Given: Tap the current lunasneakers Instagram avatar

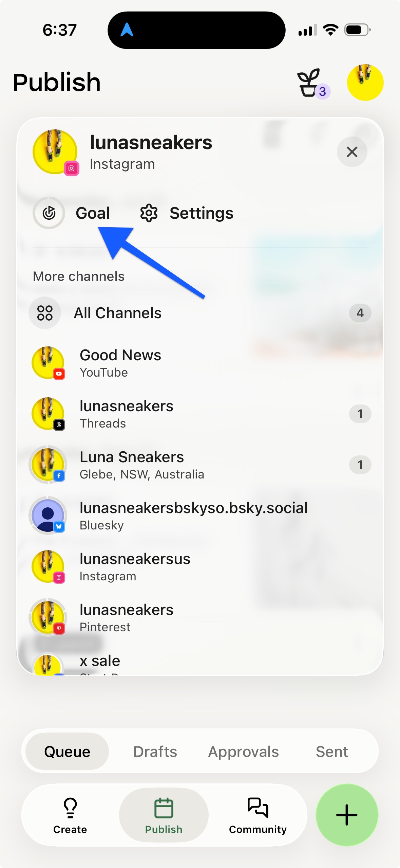Looking at the screenshot, I should tap(55, 152).
